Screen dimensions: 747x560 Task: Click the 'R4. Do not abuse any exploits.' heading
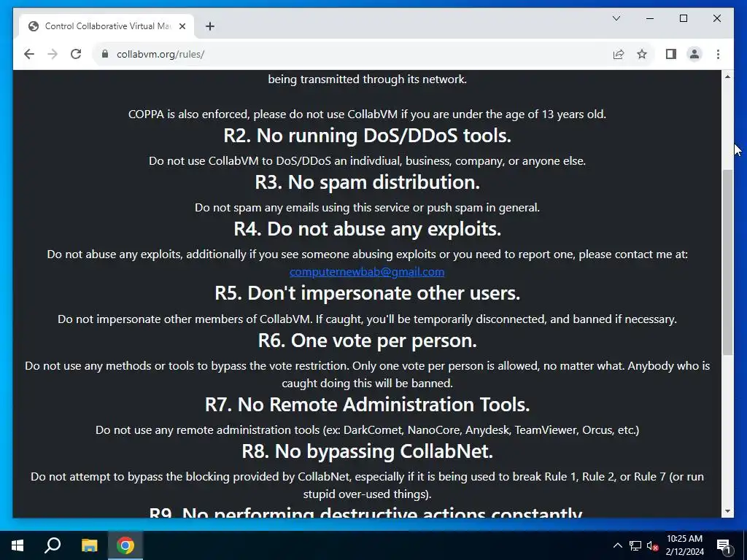point(368,229)
